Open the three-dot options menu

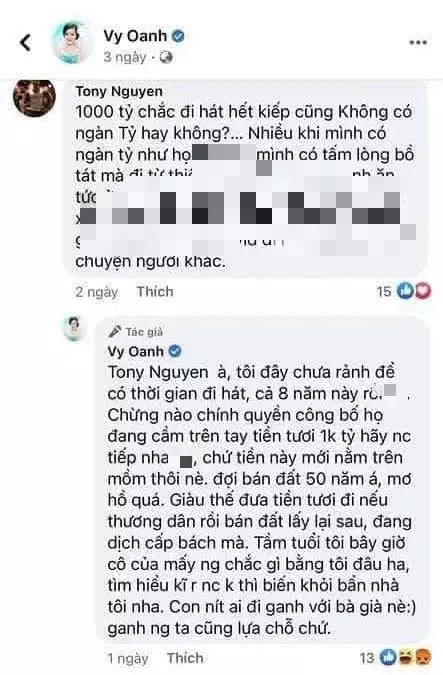coord(418,43)
